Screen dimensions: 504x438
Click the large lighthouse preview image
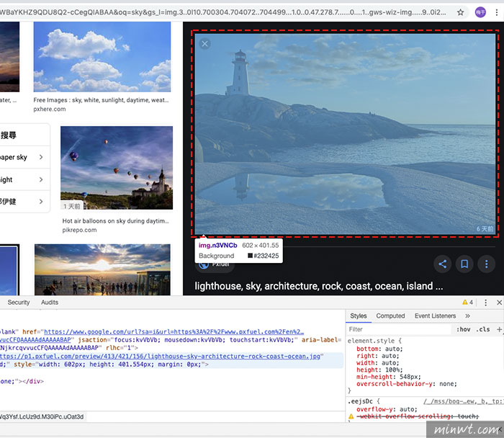[345, 134]
